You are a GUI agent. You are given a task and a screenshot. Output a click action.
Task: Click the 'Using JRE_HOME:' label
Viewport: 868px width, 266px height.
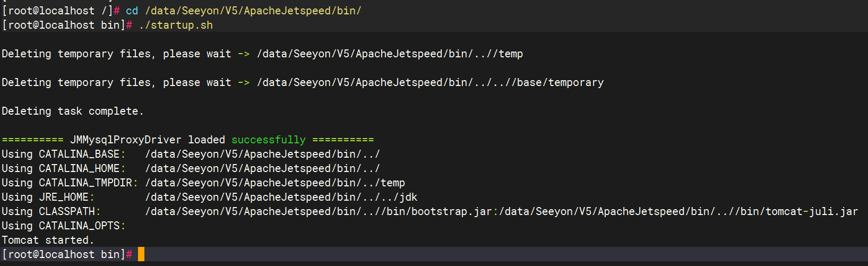pos(48,197)
